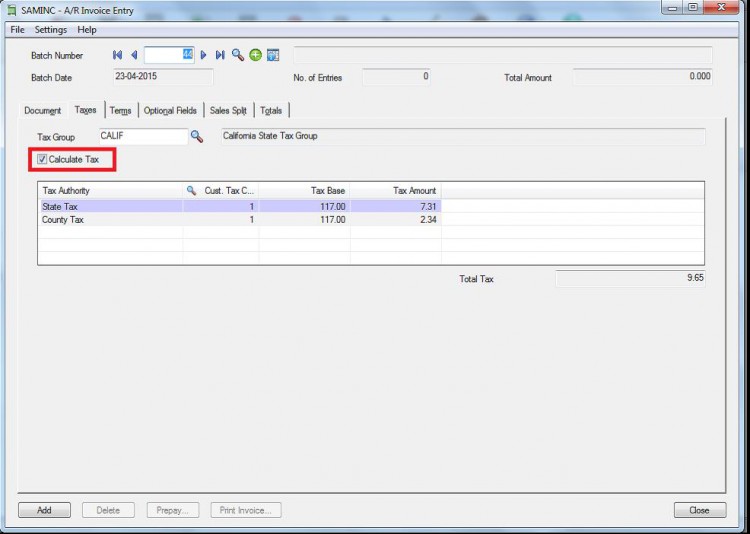Open the Tax Group finder magnifier
This screenshot has width=750, height=534.
pyautogui.click(x=197, y=136)
